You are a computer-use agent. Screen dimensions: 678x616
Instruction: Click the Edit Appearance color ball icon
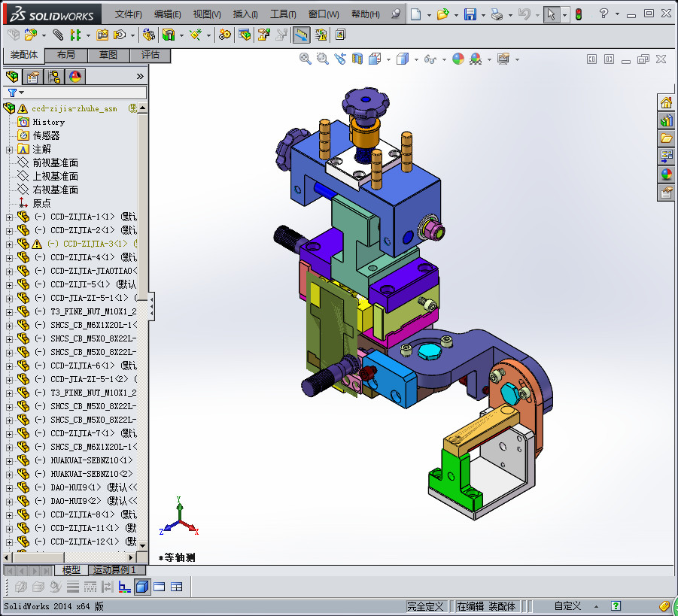coord(458,59)
